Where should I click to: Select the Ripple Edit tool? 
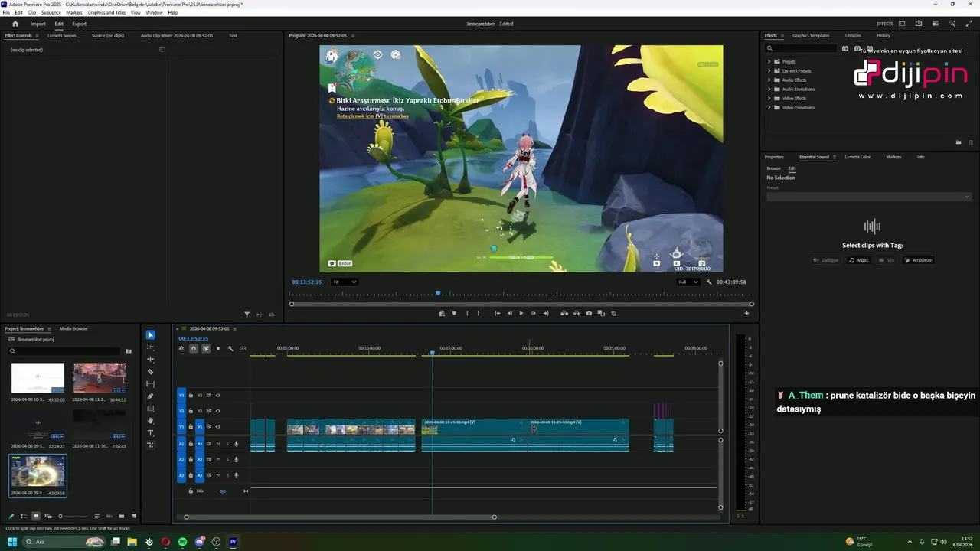click(150, 360)
